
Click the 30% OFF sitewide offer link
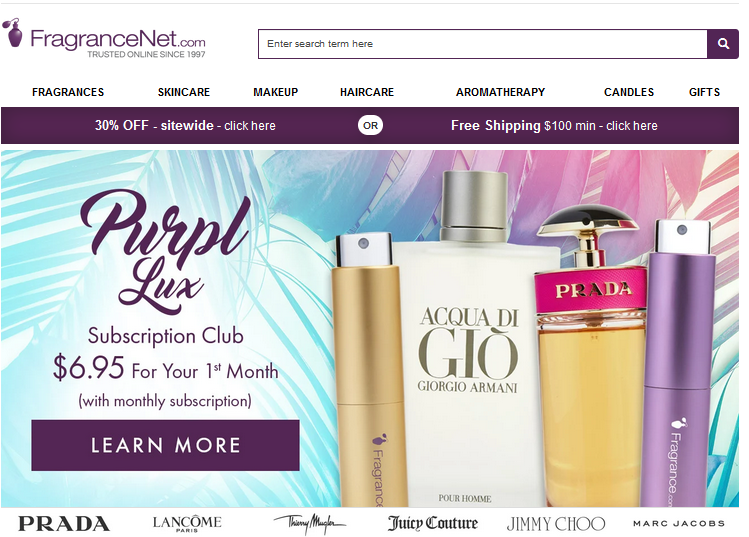[185, 126]
